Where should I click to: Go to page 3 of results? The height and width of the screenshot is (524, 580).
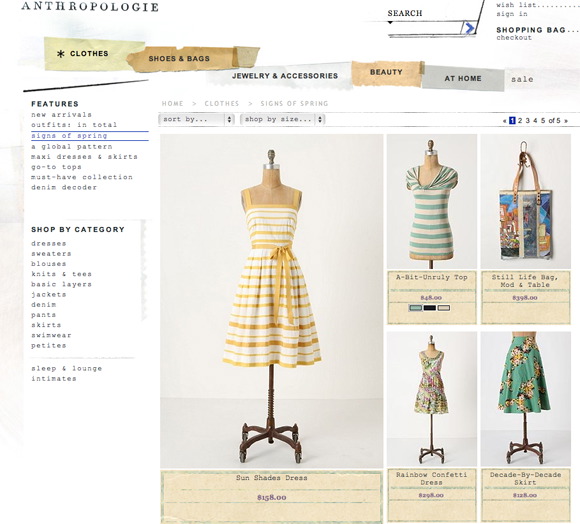(527, 121)
